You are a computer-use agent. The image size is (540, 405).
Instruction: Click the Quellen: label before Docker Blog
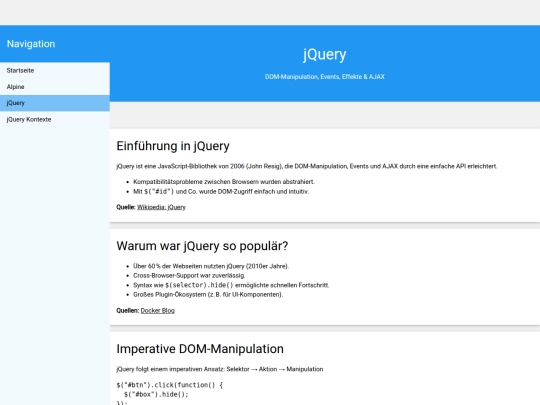[127, 310]
